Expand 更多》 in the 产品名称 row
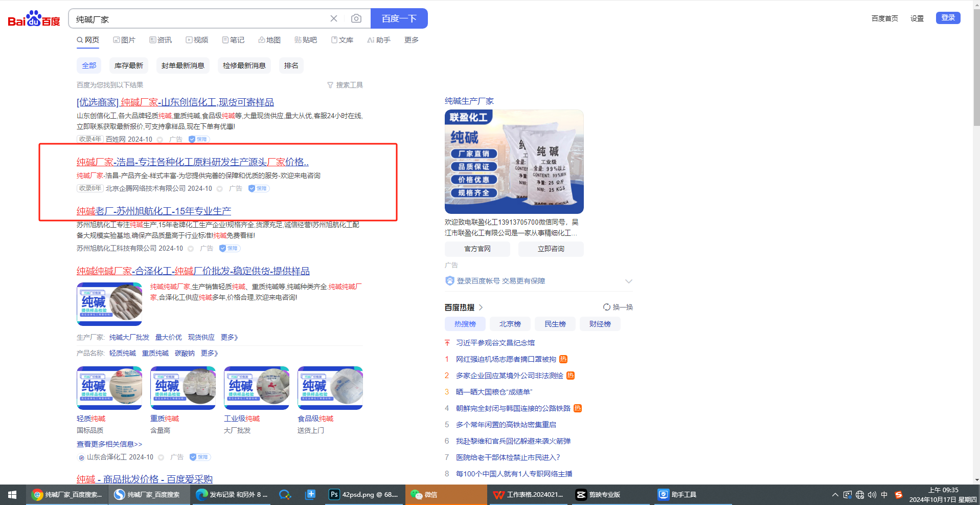Image resolution: width=980 pixels, height=505 pixels. click(x=210, y=353)
